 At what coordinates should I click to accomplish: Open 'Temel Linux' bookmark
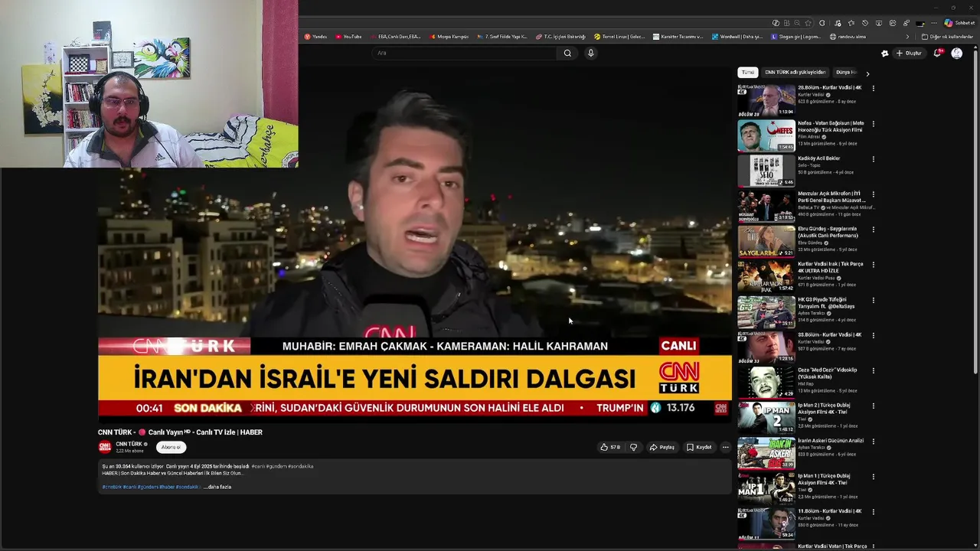point(619,37)
